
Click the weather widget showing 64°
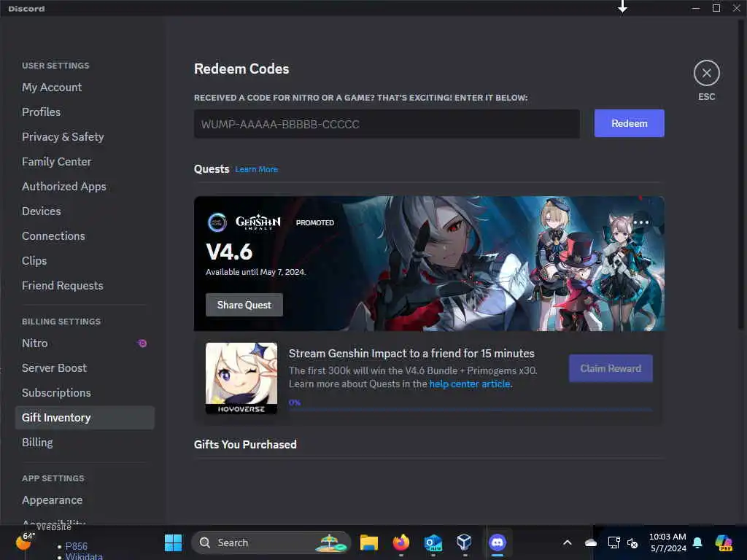[25, 541]
